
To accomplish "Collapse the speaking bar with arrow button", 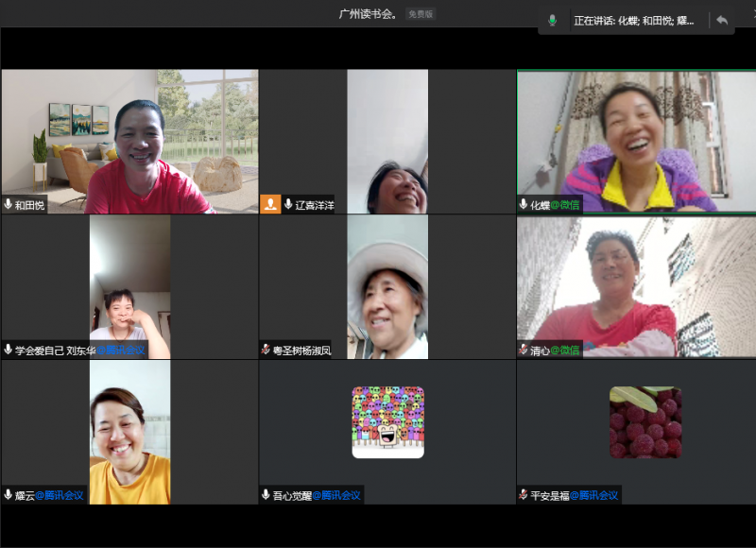I will [722, 20].
